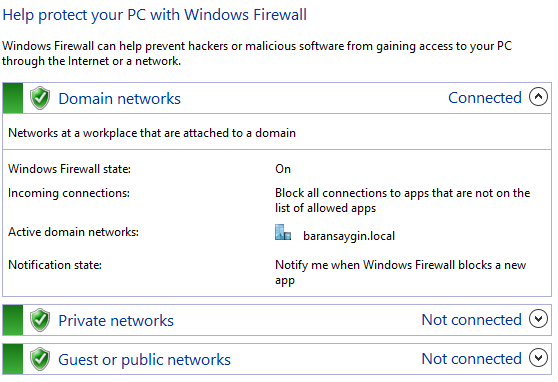The image size is (558, 382).
Task: Click Not connected status for public networks
Action: (472, 359)
